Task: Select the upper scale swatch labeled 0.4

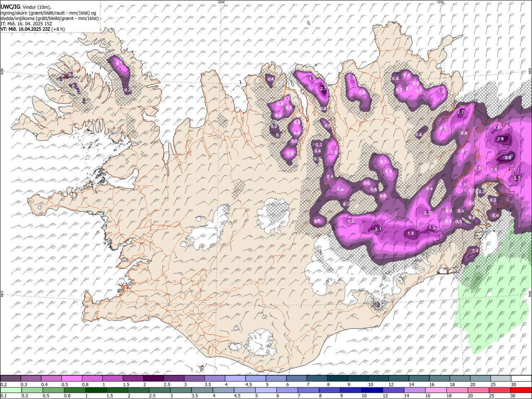Action: coord(51,379)
